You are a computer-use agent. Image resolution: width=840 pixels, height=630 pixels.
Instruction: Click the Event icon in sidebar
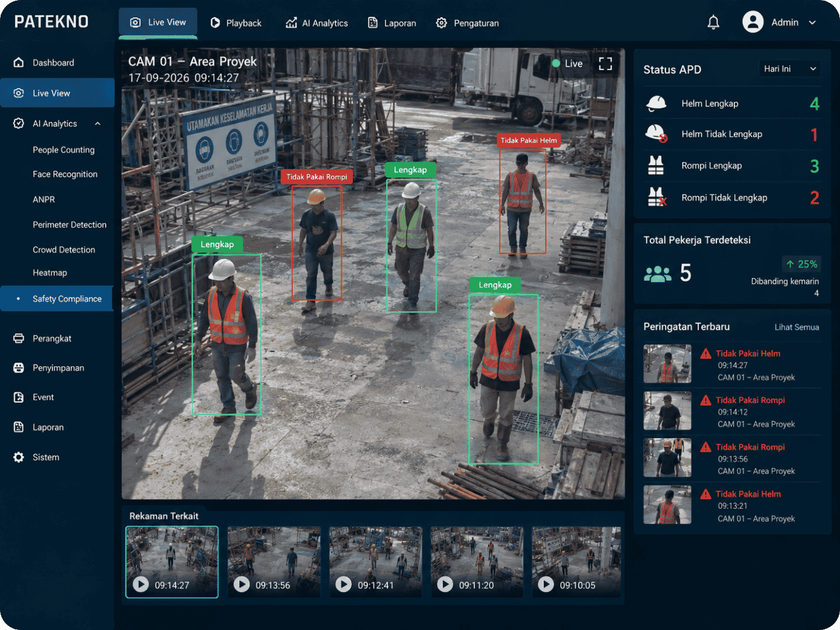coord(19,397)
